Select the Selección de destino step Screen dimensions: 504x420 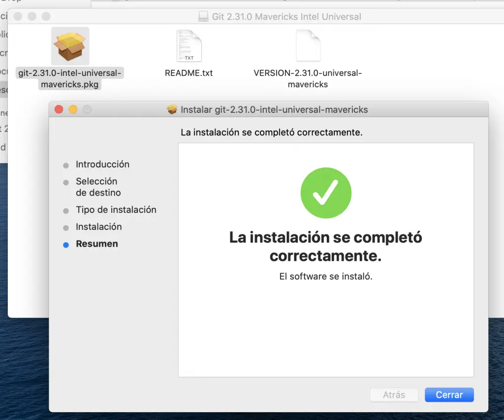click(x=98, y=187)
